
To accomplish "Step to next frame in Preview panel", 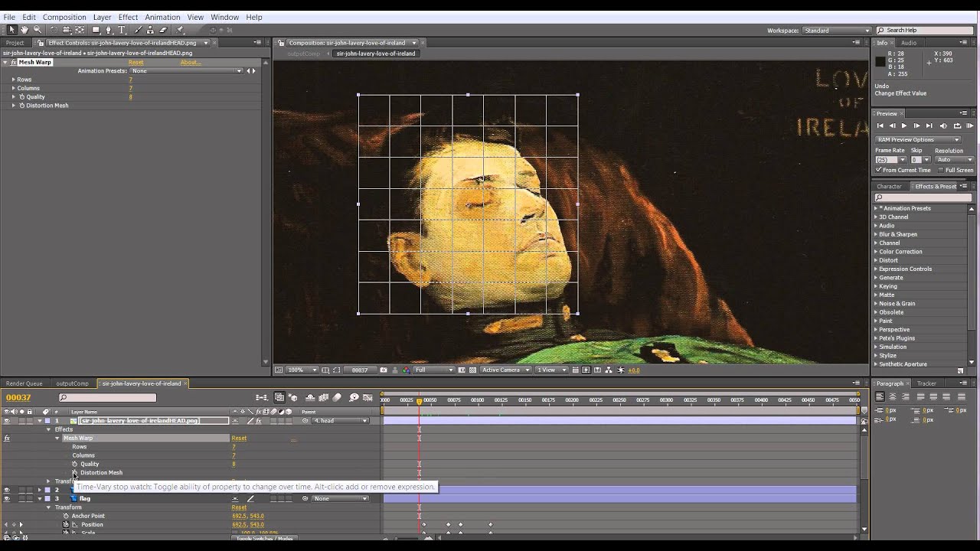I will [916, 126].
